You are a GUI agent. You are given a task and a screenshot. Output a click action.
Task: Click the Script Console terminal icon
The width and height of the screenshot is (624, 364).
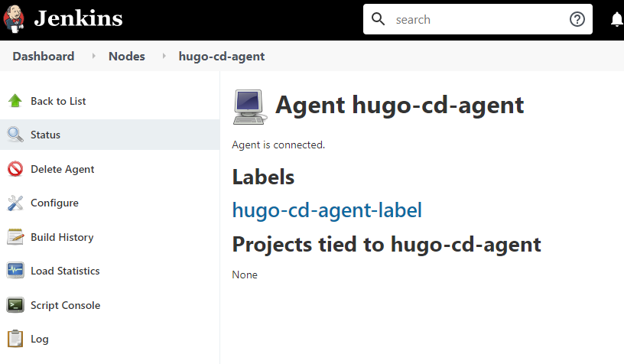coord(15,305)
